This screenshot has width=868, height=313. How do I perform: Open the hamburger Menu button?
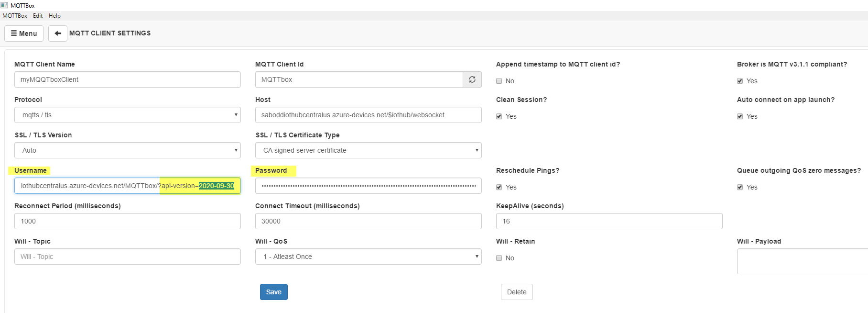click(24, 34)
